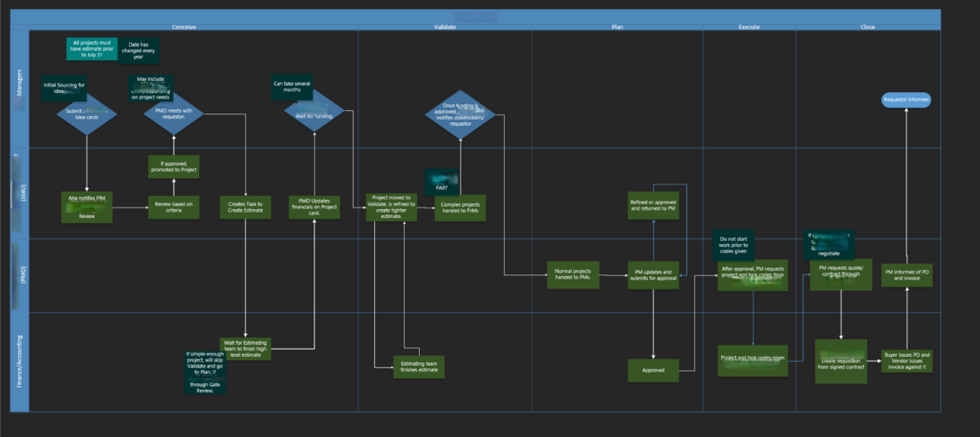Select the 'Finance/Accounting' swimlane label
The height and width of the screenshot is (437, 980).
coord(20,362)
